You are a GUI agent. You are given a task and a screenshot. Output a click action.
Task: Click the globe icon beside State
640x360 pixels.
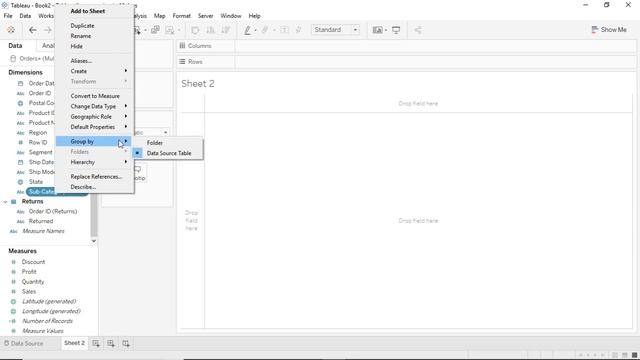click(20, 182)
